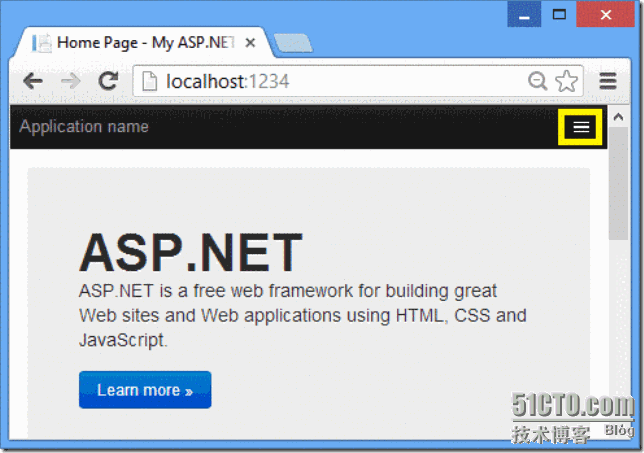
Task: Bookmark the page using the star icon
Action: pos(567,80)
